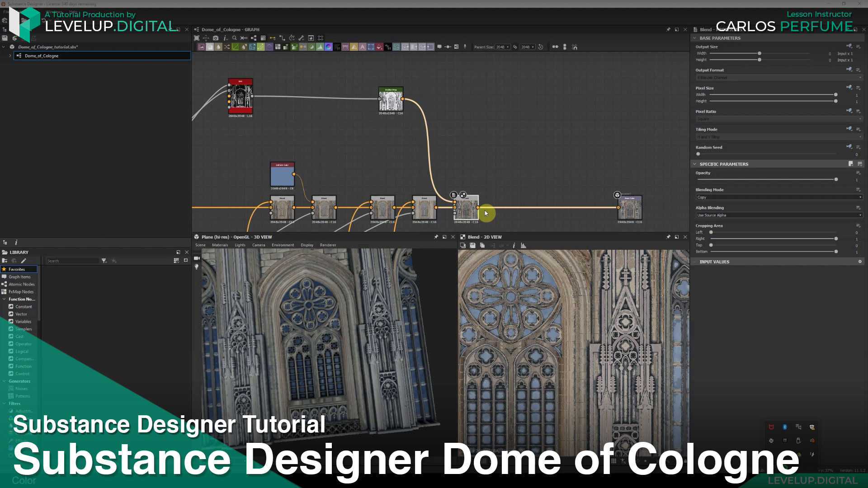Add a Channels Shuffle node from toolbar
868x488 pixels.
coord(226,47)
